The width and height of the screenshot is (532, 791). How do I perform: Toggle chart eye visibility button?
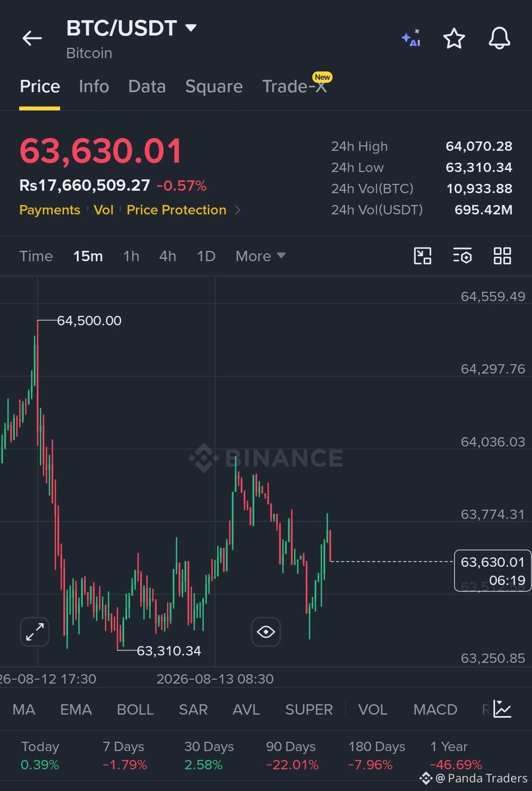tap(266, 631)
